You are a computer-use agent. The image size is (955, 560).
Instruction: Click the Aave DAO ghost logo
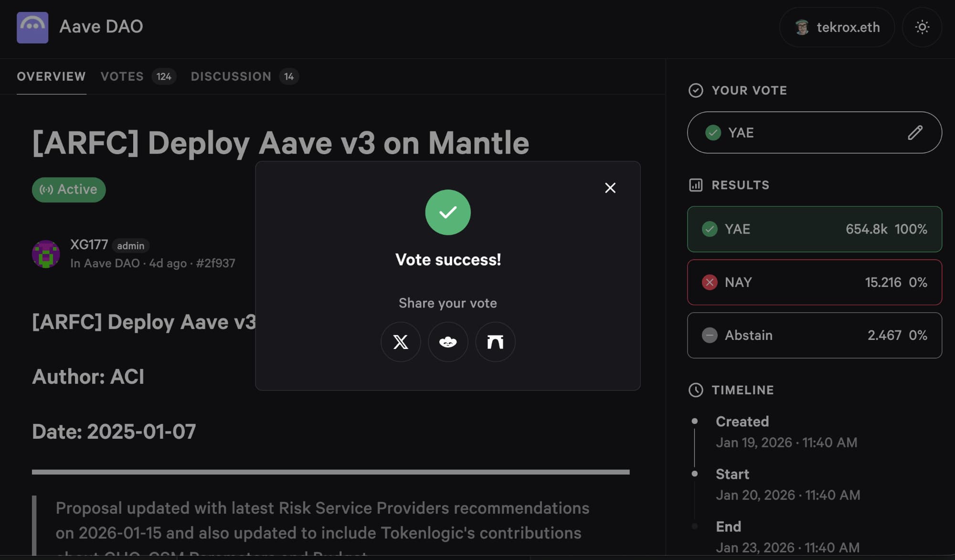coord(32,27)
